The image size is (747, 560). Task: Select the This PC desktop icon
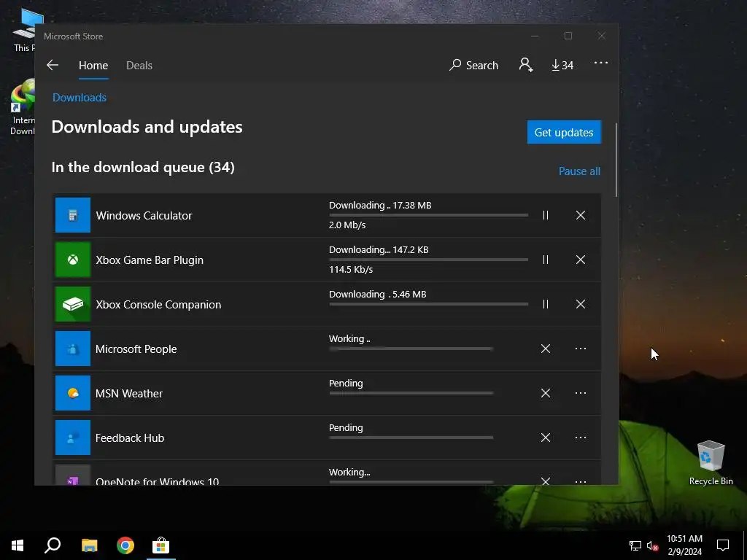click(25, 30)
